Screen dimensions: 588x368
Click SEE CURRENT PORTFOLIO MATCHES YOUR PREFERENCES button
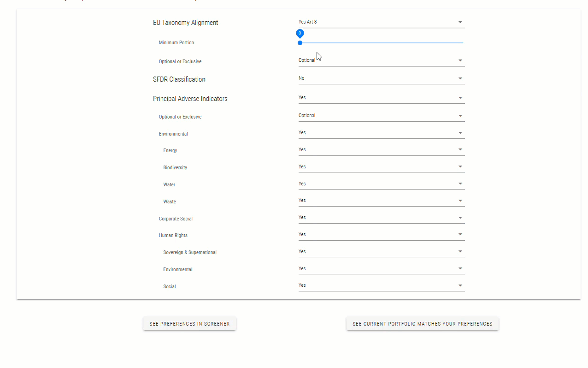point(422,323)
